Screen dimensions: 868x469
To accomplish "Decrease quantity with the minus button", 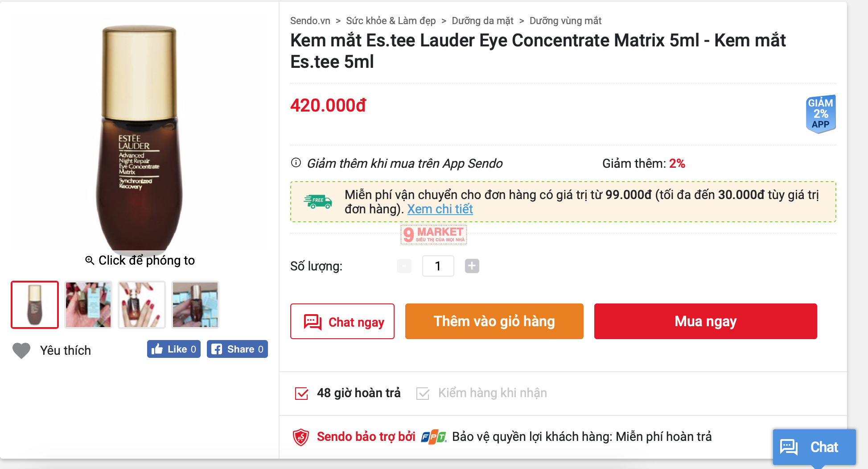I will pyautogui.click(x=404, y=266).
